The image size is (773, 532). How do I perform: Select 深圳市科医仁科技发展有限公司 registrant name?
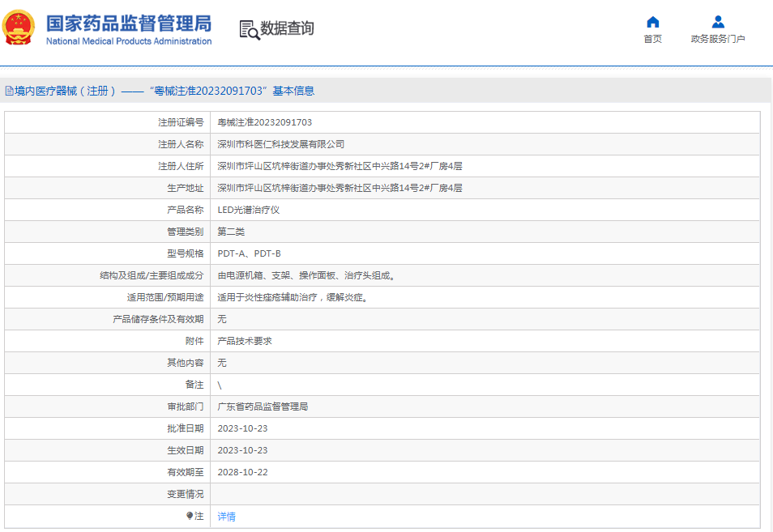pos(281,144)
